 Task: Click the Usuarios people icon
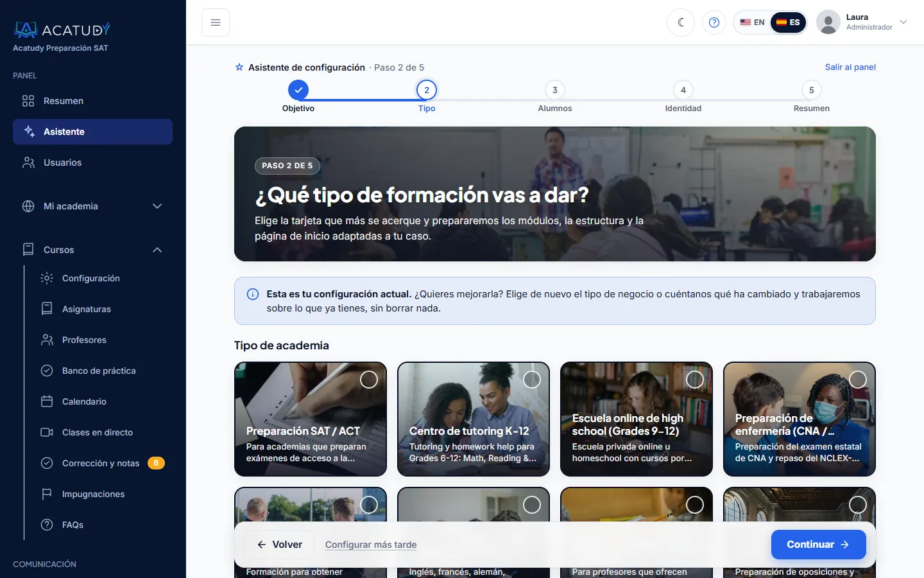tap(28, 162)
